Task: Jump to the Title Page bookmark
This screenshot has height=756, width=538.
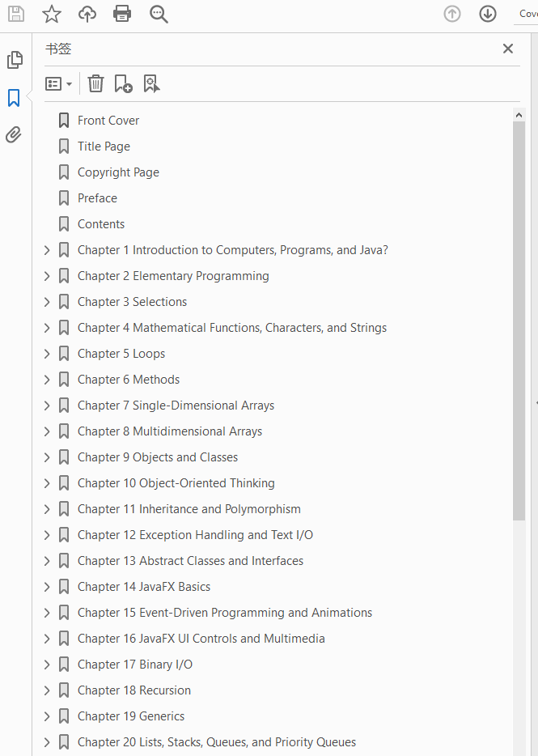Action: tap(104, 147)
